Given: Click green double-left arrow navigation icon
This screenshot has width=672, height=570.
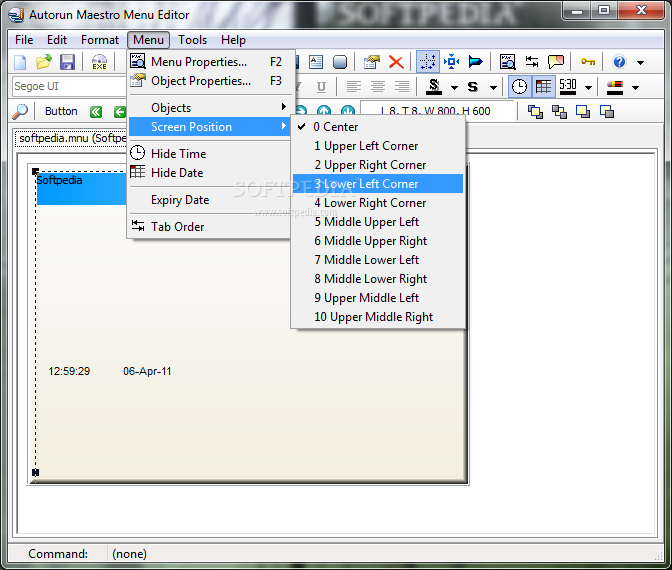Looking at the screenshot, I should point(96,112).
